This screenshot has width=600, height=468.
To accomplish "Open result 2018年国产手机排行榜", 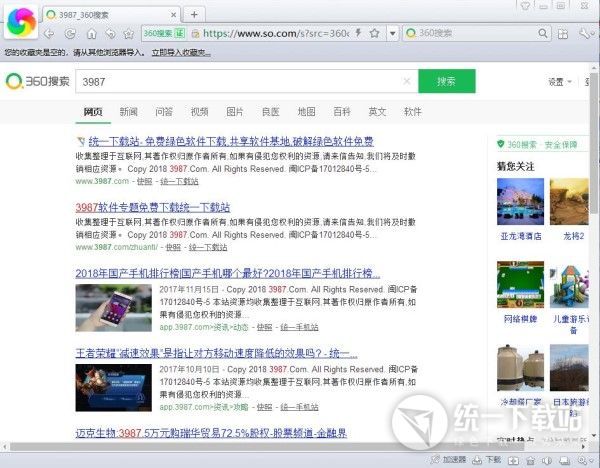I will tap(228, 273).
